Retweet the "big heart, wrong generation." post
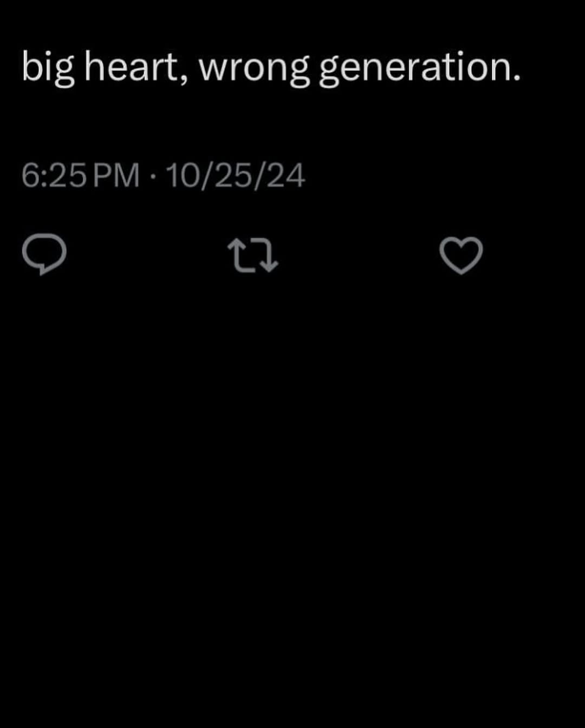Image resolution: width=585 pixels, height=728 pixels. click(x=252, y=255)
